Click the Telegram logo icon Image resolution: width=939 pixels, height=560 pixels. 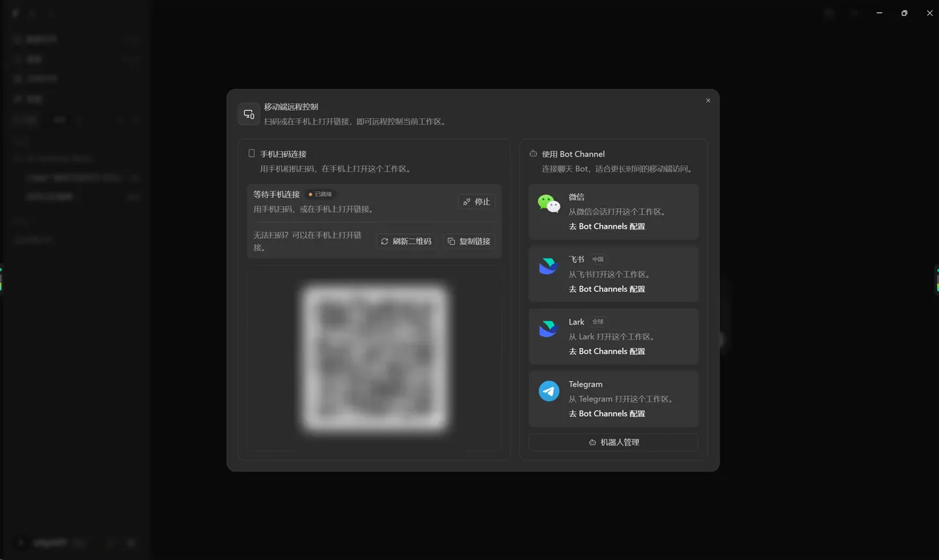pos(549,391)
